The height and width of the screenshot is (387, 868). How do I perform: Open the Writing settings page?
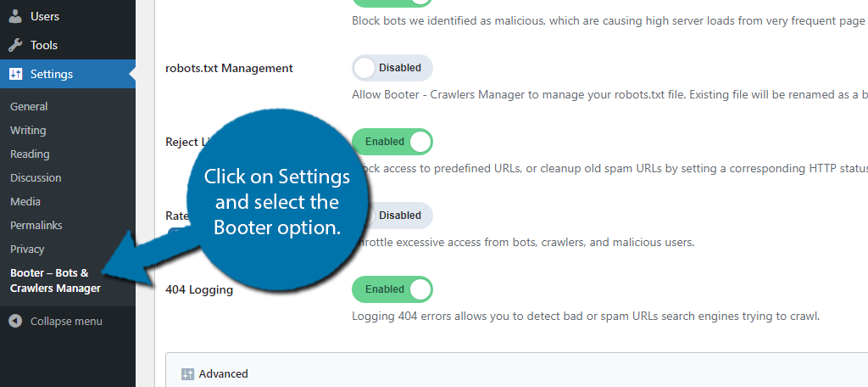pos(28,131)
